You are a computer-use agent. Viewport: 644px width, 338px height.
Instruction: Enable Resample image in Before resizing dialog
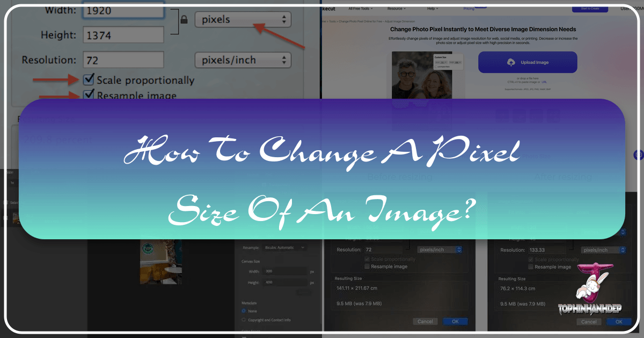(x=367, y=266)
